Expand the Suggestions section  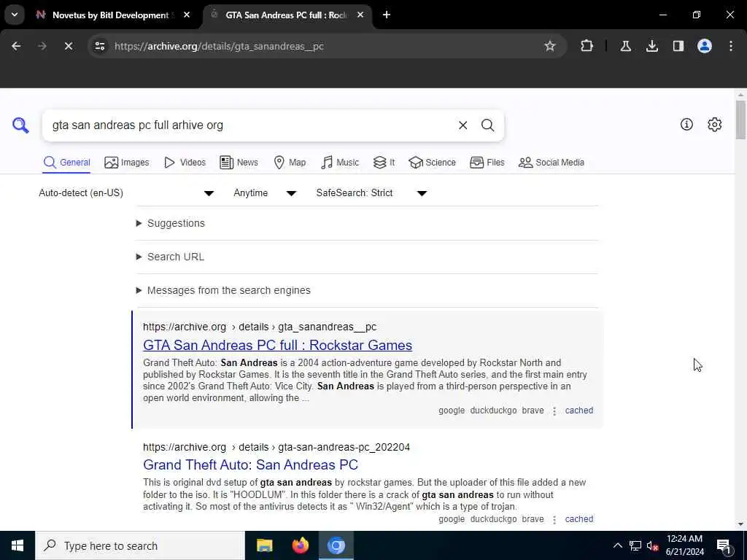pyautogui.click(x=171, y=223)
